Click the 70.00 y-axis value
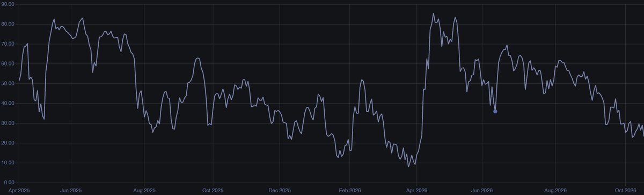Viewport: 644px width, 195px height. [x=8, y=44]
